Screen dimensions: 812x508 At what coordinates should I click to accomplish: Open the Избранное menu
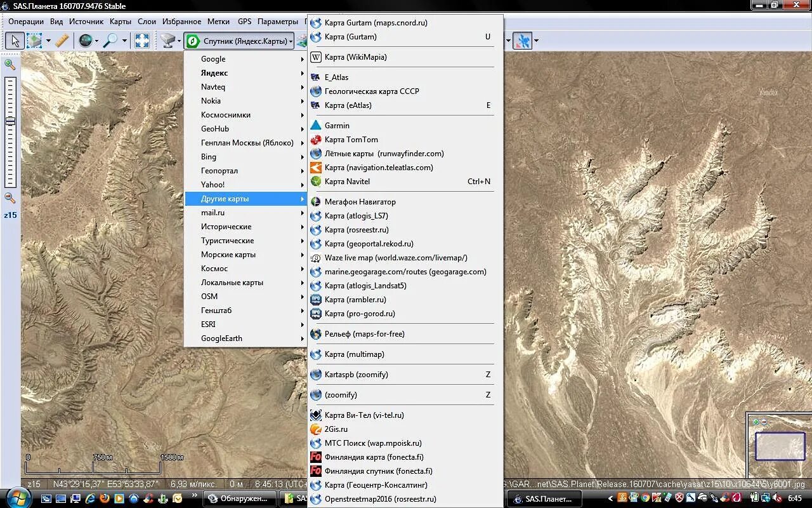pyautogui.click(x=181, y=22)
